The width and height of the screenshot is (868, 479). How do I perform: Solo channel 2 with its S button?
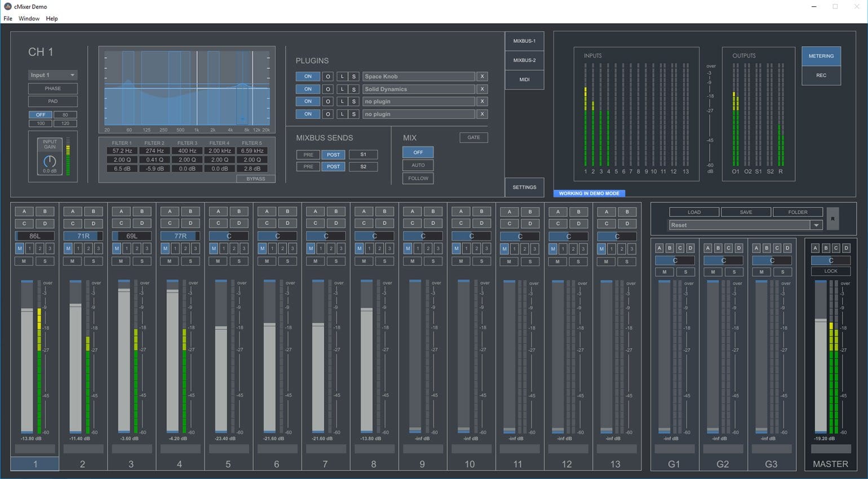click(94, 261)
